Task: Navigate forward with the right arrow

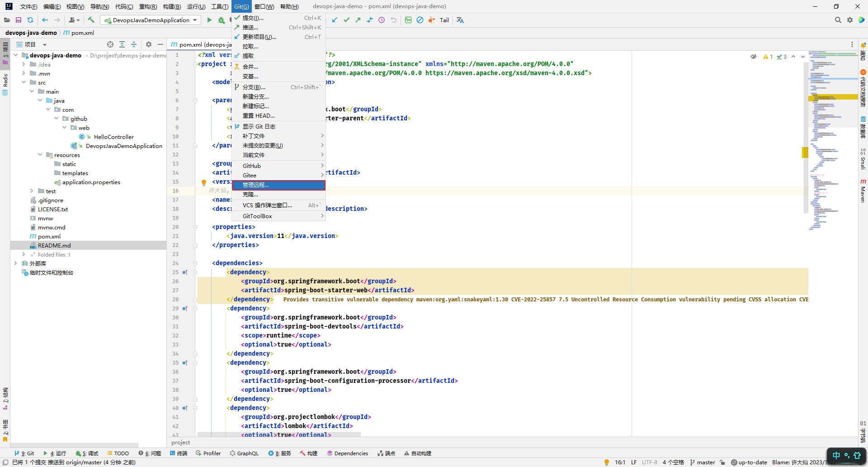Action: [x=57, y=20]
